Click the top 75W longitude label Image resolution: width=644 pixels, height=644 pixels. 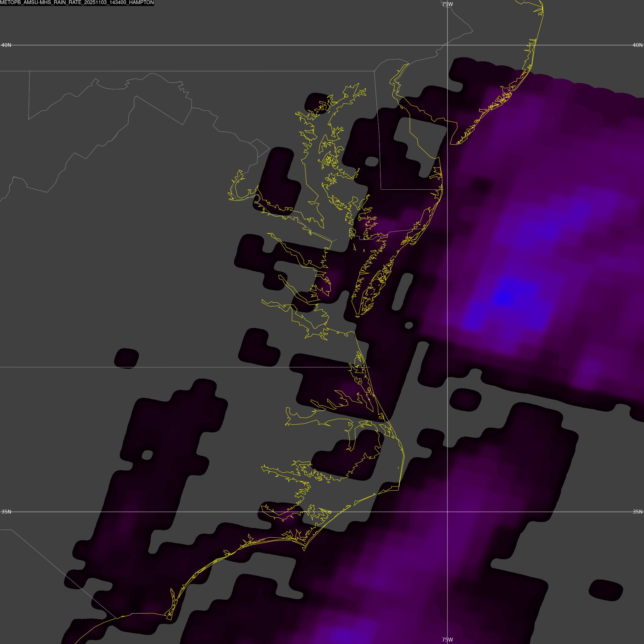point(447,4)
